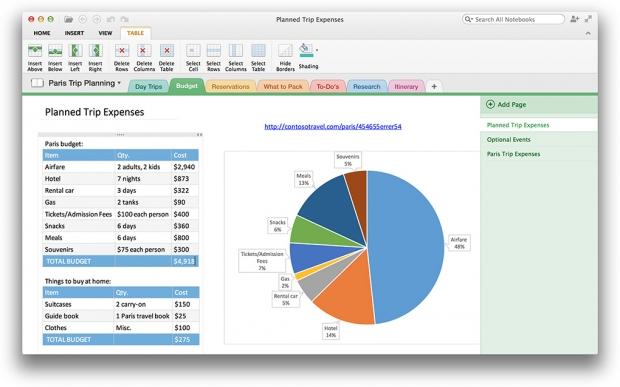Add a new section with plus tab
This screenshot has width=620, height=387.
(x=434, y=87)
